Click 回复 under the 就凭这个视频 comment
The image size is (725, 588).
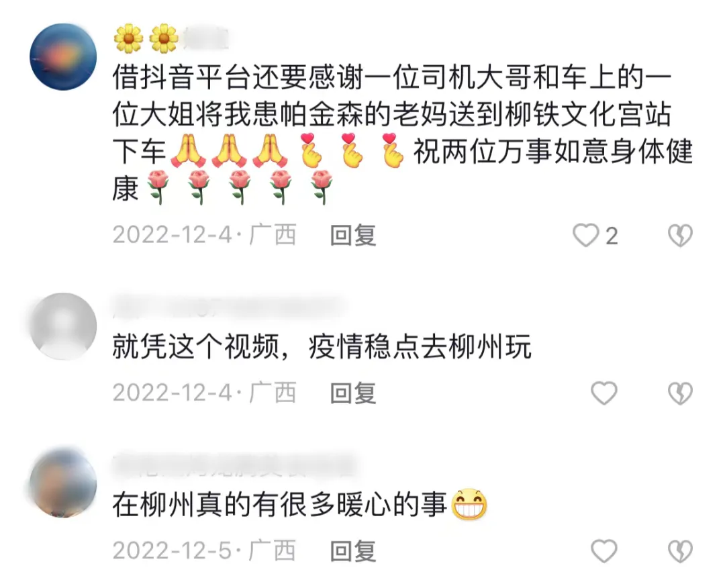tap(353, 393)
